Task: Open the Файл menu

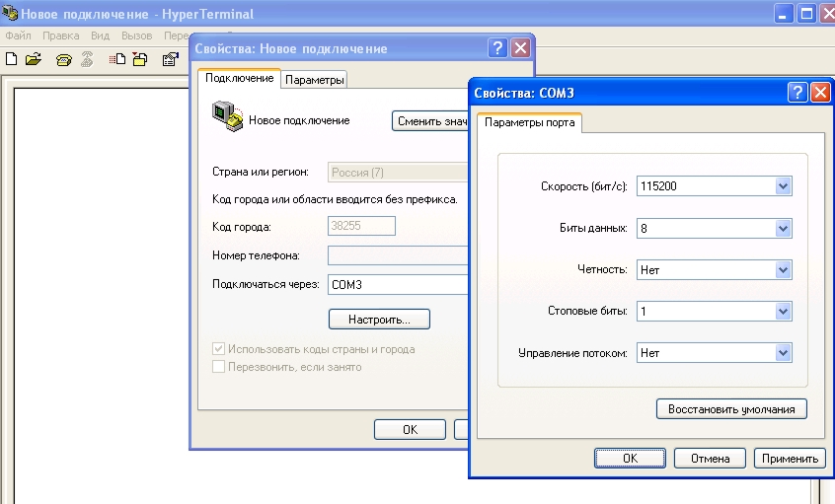Action: 18,36
